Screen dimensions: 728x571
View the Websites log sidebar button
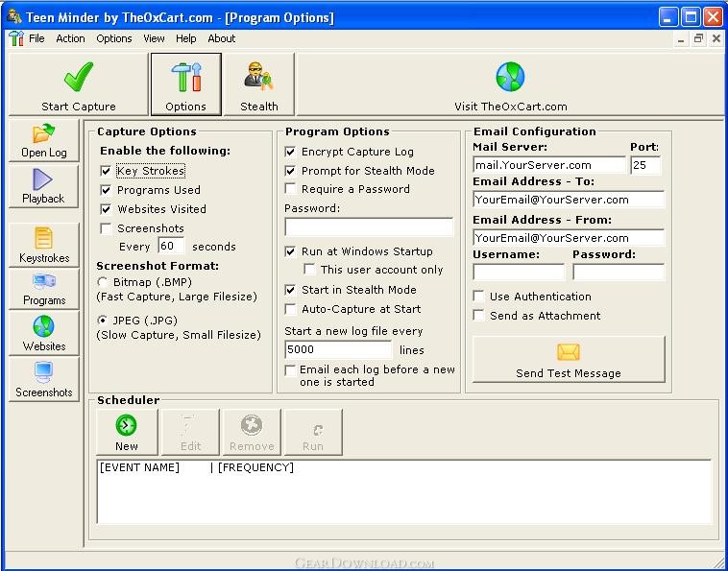click(x=43, y=334)
